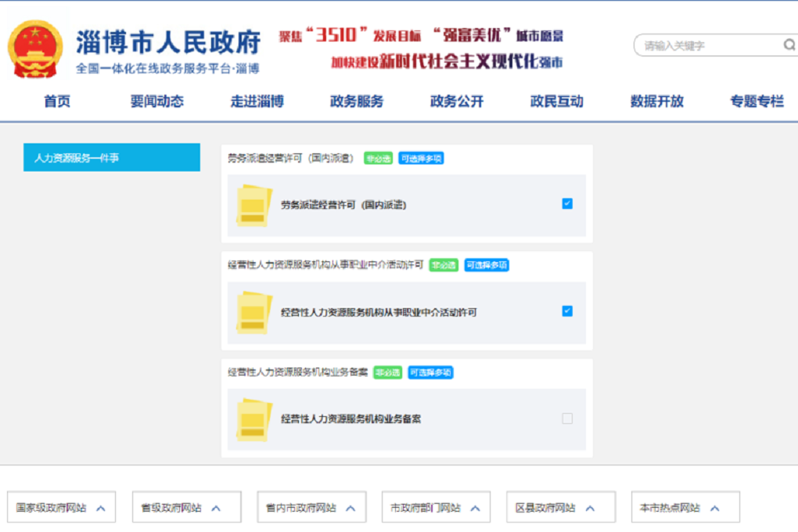Click the keyword search input field
This screenshot has width=798, height=532.
(x=708, y=45)
